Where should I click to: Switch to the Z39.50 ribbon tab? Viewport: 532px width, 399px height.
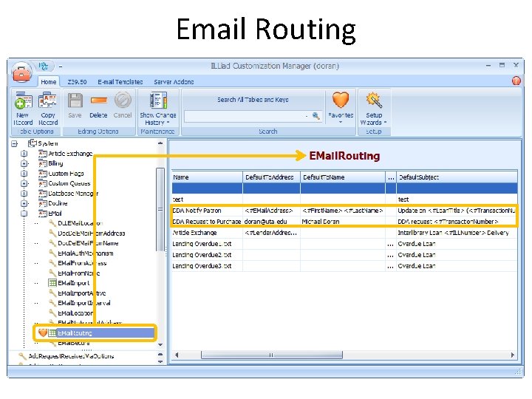pyautogui.click(x=77, y=82)
